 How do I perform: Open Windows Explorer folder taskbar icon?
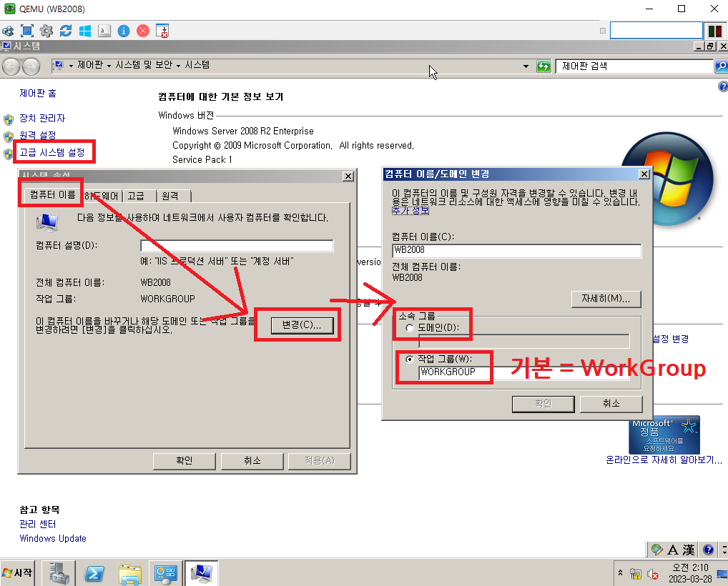pos(130,573)
